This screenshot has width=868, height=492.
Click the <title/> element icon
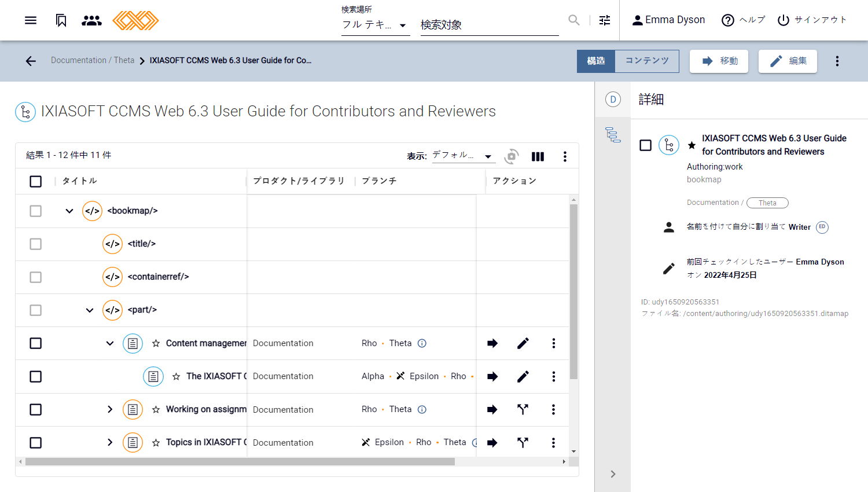pos(113,244)
